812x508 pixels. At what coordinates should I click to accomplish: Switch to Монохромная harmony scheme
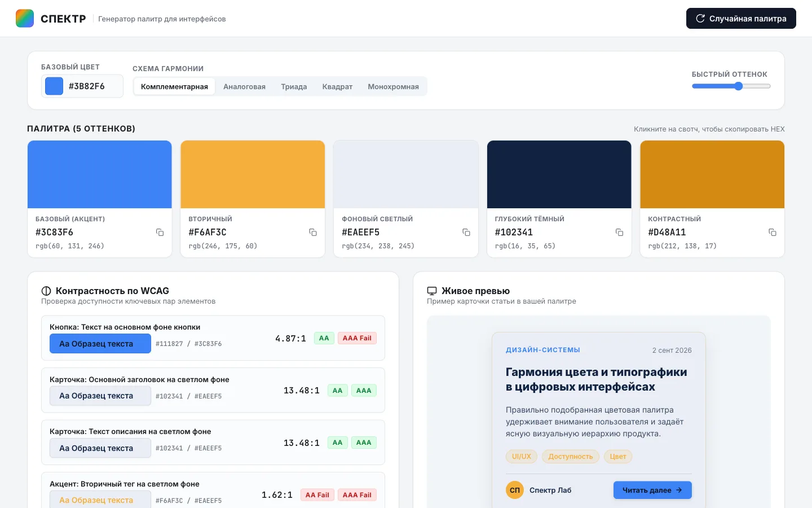[393, 86]
